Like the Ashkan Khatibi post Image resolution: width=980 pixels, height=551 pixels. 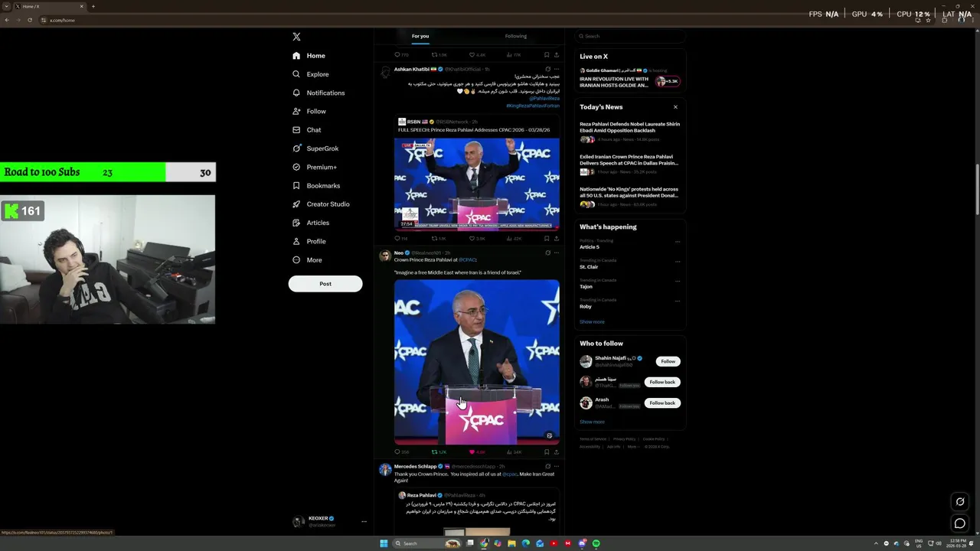pos(472,238)
